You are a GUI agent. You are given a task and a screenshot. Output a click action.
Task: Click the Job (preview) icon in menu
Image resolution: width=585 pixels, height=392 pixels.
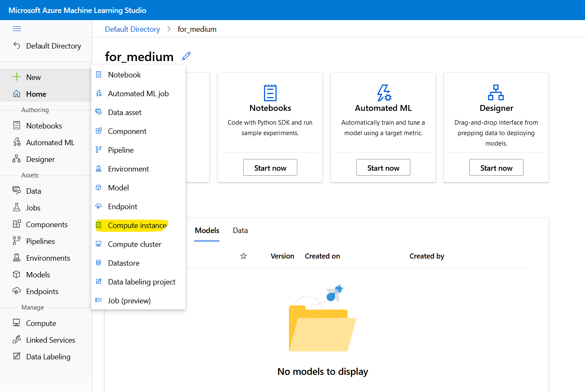99,300
